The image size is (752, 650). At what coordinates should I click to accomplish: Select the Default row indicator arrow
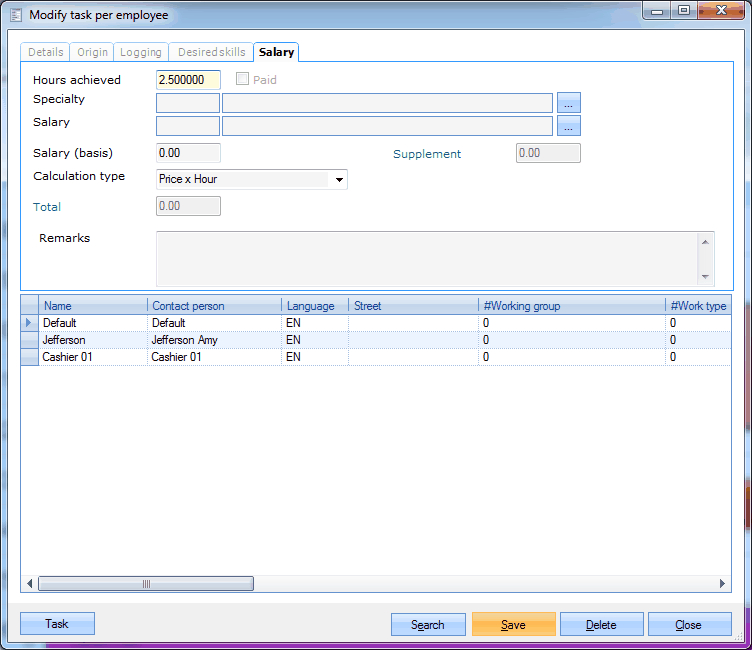[29, 323]
